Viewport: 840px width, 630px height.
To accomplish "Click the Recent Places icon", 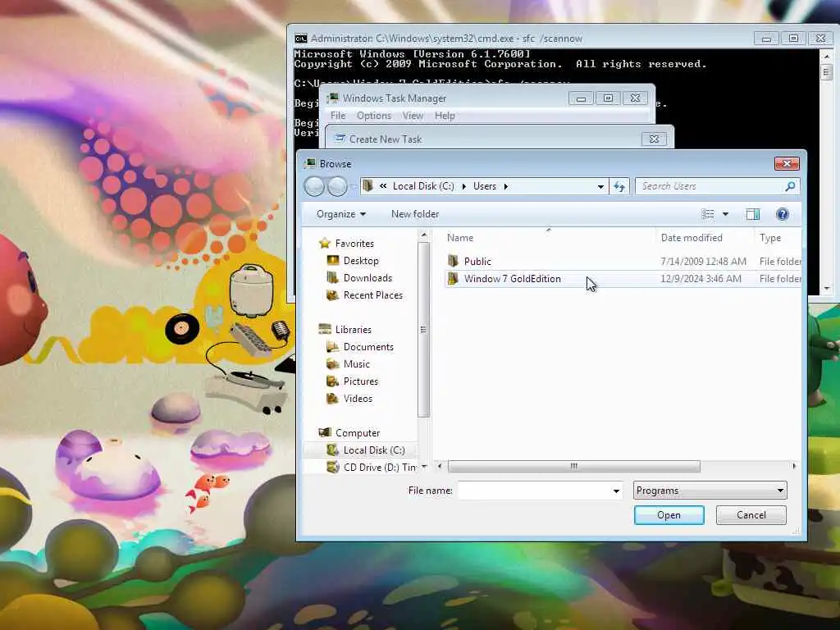I will (x=333, y=295).
